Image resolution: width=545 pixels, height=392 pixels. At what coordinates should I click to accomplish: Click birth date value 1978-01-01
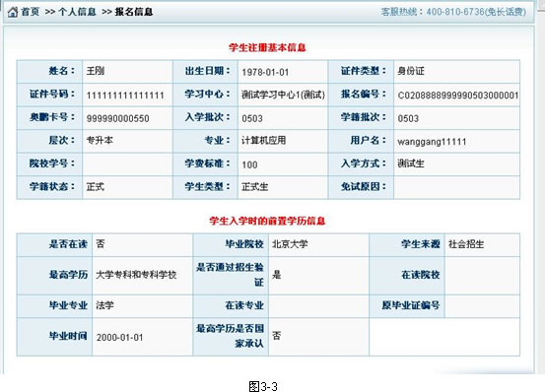click(x=265, y=72)
